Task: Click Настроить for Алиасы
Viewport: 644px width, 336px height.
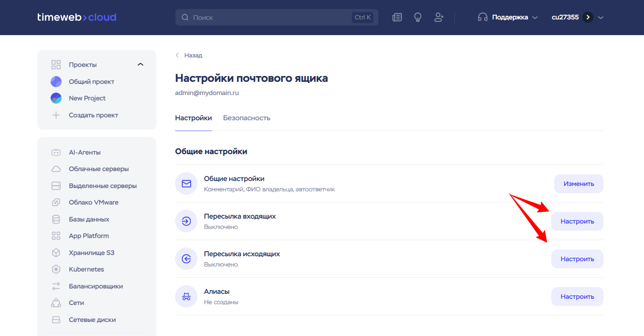Action: 577,297
